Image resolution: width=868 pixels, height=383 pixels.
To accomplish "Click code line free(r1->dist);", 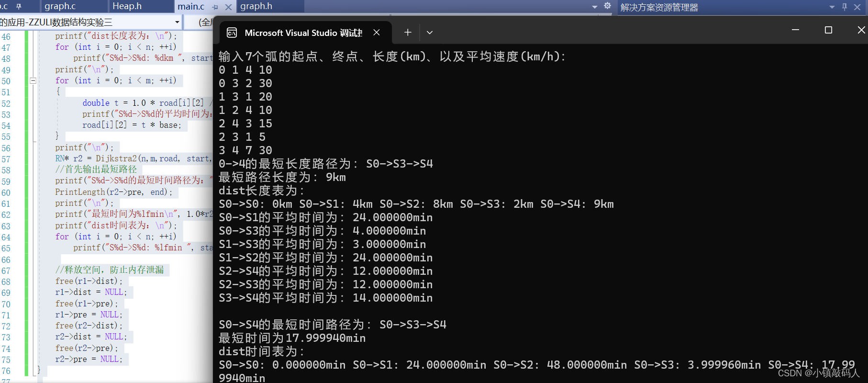I will pyautogui.click(x=89, y=281).
